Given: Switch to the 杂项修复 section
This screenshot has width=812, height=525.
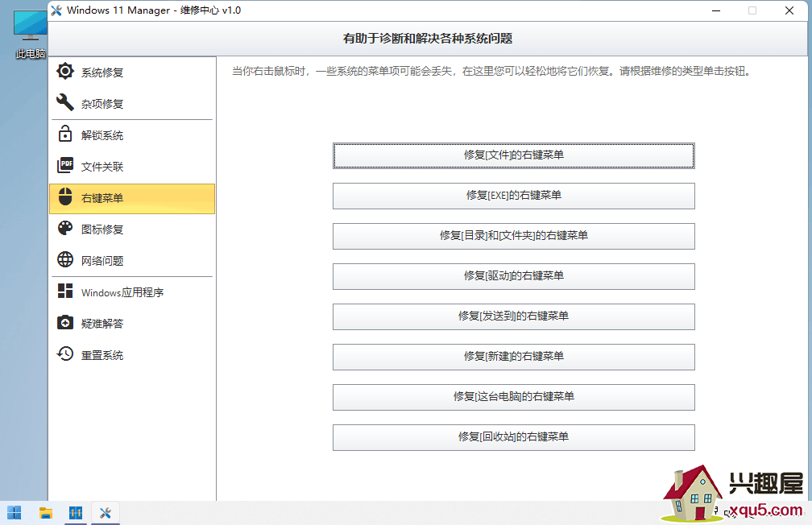Looking at the screenshot, I should click(x=132, y=103).
